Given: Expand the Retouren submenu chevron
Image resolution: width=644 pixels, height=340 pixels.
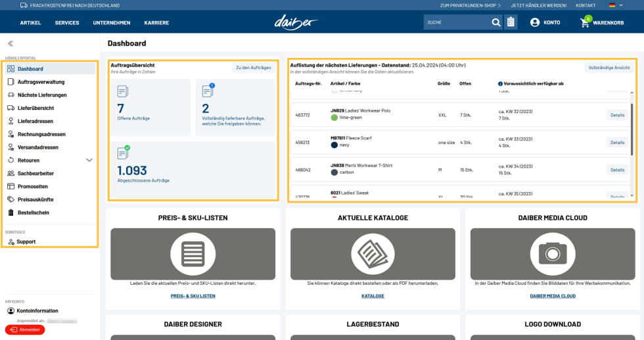Looking at the screenshot, I should [89, 160].
